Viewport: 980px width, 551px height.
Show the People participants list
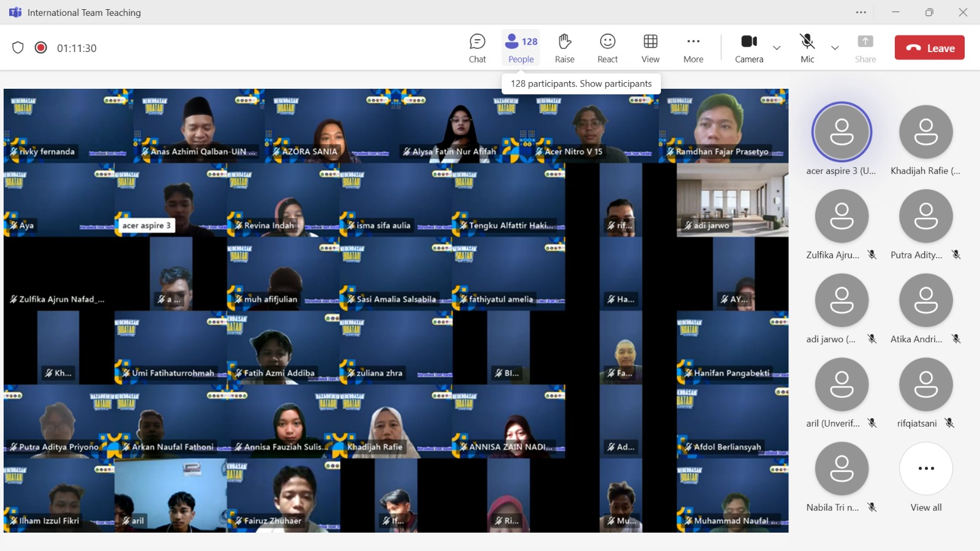coord(521,48)
